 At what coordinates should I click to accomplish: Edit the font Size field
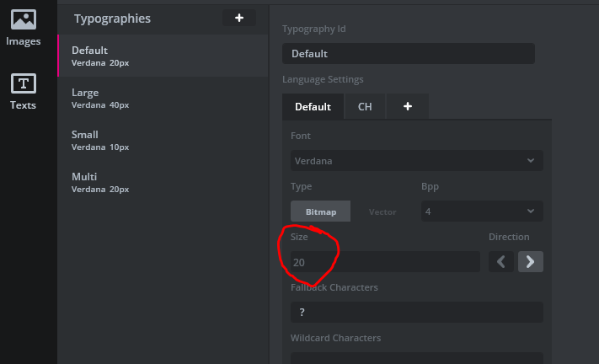pos(384,262)
